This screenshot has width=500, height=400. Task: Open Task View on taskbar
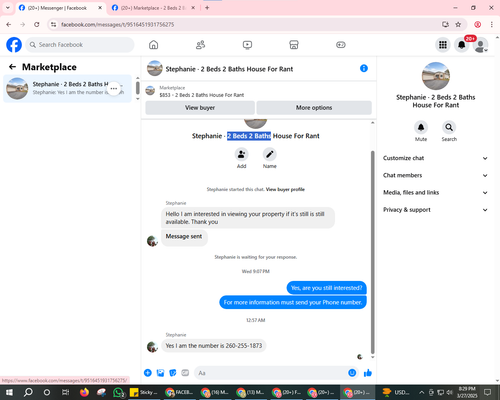(x=65, y=392)
